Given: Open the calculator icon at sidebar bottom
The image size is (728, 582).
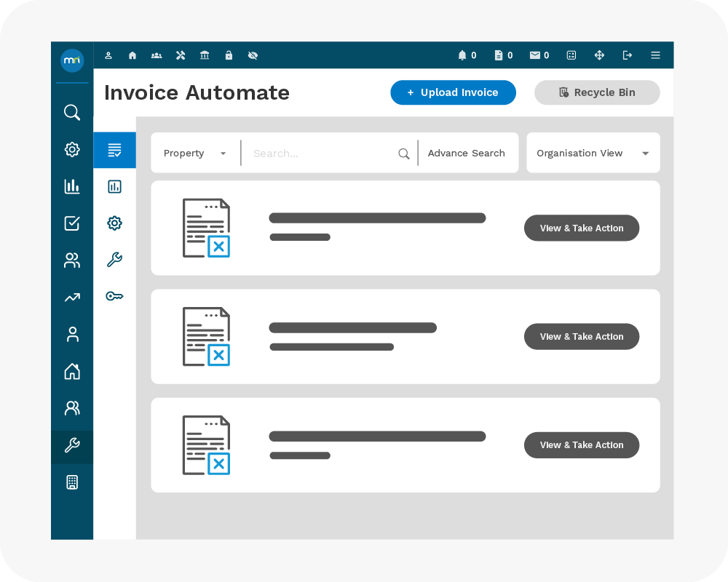Looking at the screenshot, I should pos(72,482).
